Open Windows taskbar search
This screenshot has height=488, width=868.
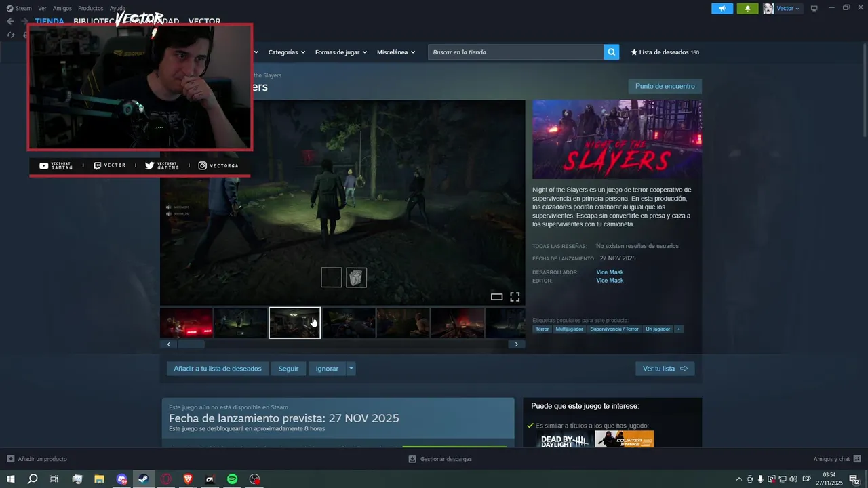33,479
